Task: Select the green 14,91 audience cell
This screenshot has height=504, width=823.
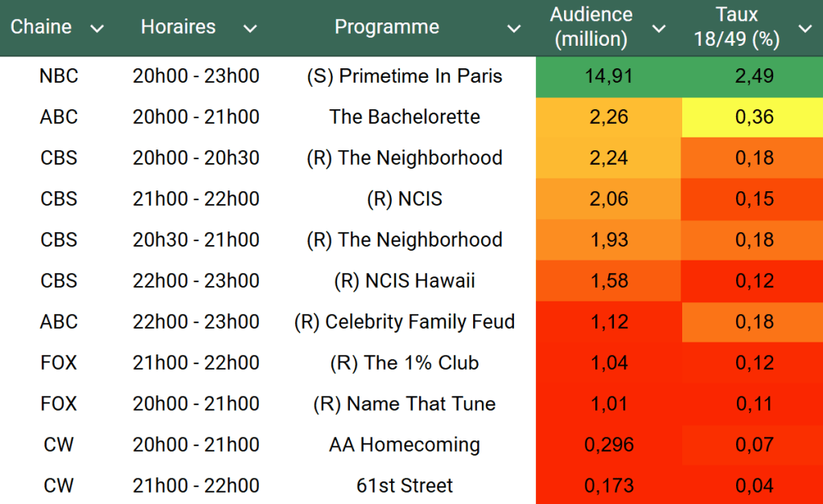Action: [x=611, y=76]
